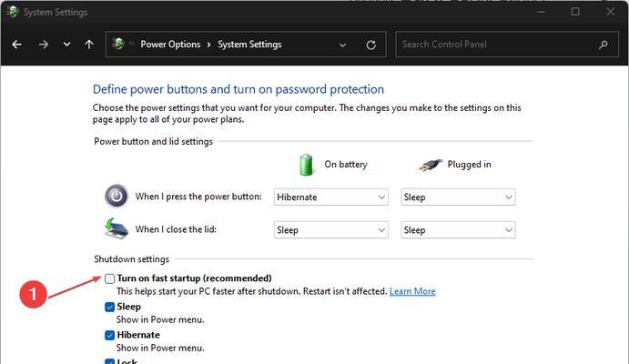Go forward with the right arrow
Image resolution: width=629 pixels, height=364 pixels.
coord(44,45)
